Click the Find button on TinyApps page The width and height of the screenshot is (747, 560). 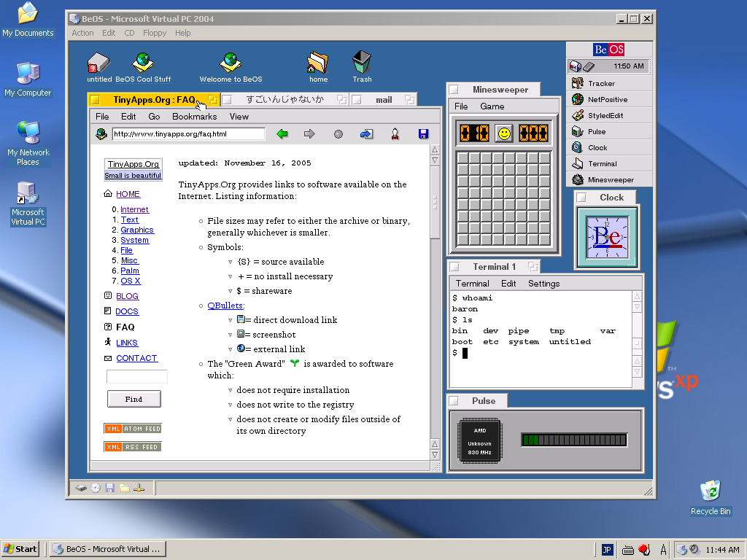(x=134, y=399)
